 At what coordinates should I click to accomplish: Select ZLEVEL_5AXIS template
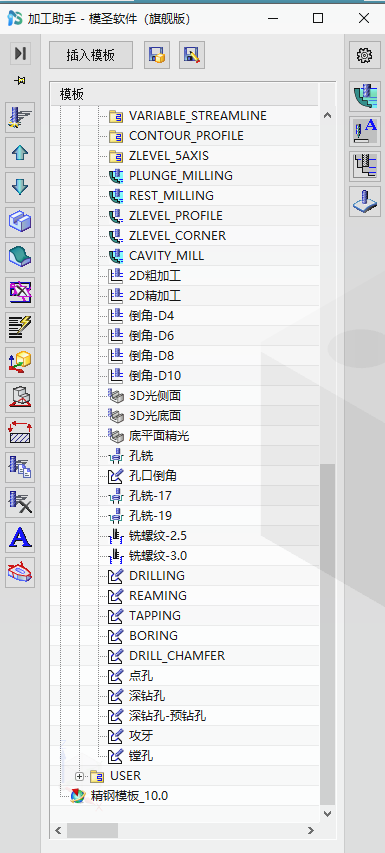pyautogui.click(x=169, y=156)
